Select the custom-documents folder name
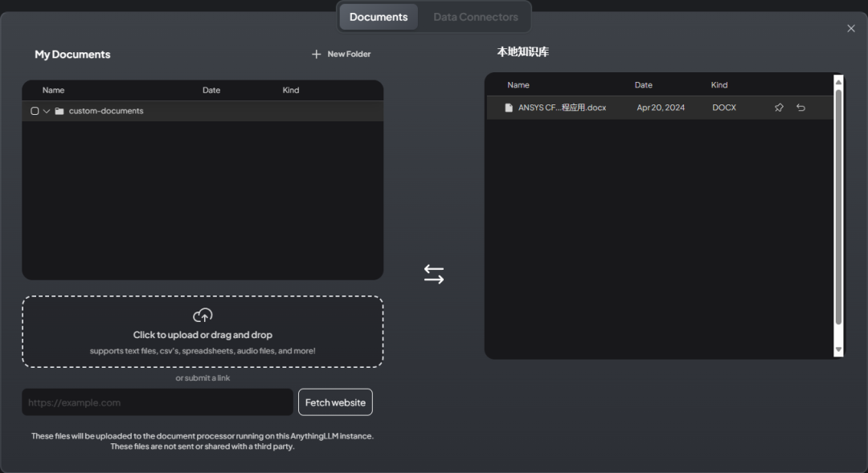The height and width of the screenshot is (473, 868). click(x=106, y=111)
